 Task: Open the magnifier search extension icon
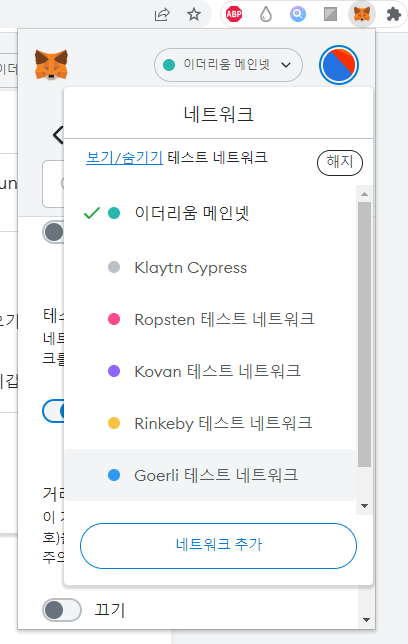point(298,14)
